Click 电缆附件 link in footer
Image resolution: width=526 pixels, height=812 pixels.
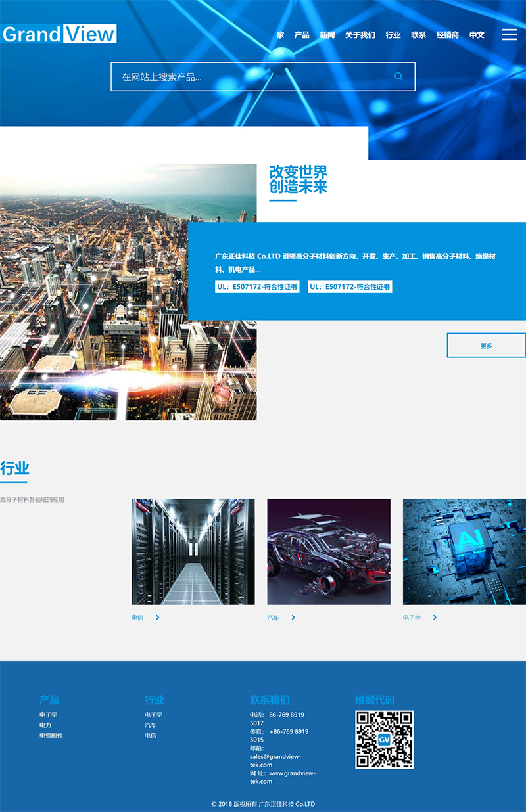coord(51,736)
